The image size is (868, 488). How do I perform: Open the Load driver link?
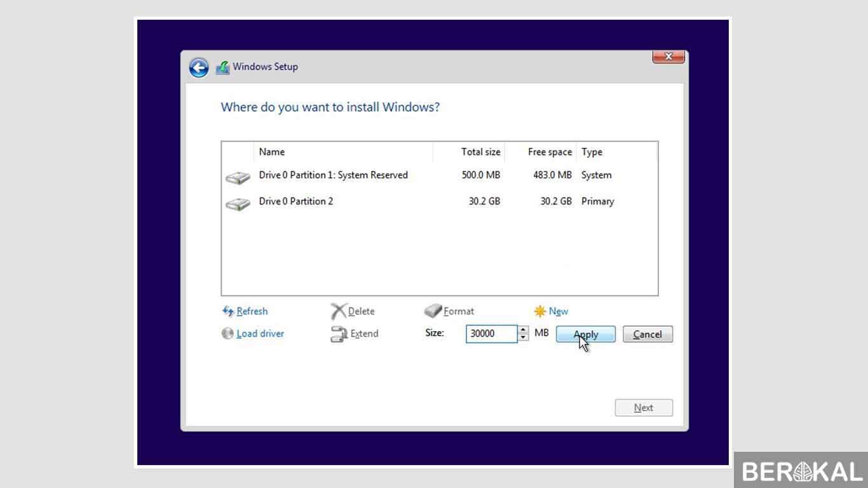click(261, 334)
